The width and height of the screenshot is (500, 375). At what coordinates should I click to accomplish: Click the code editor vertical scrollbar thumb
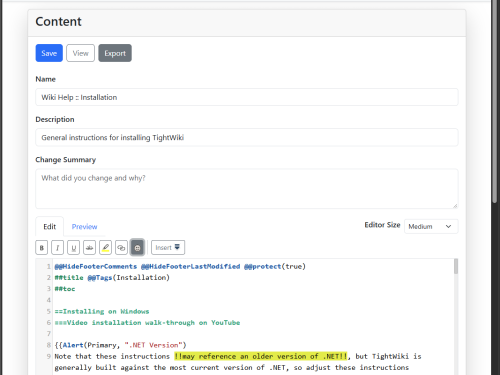456,266
